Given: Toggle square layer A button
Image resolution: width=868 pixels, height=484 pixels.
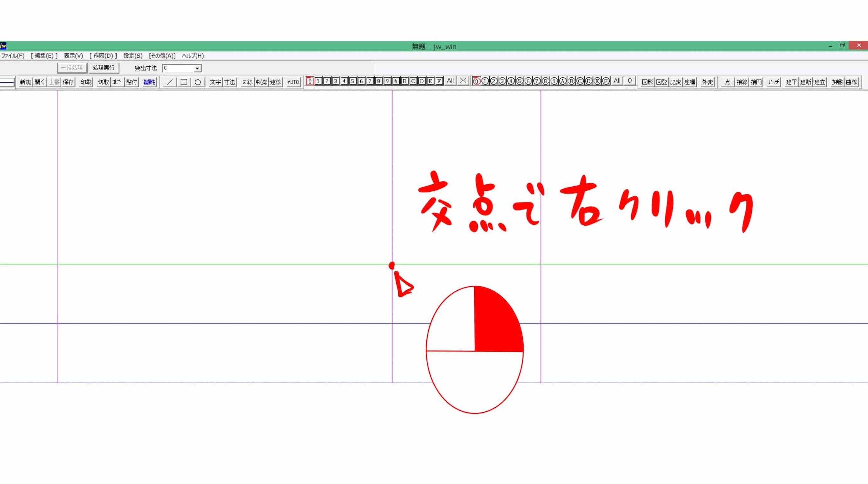Looking at the screenshot, I should pyautogui.click(x=396, y=81).
